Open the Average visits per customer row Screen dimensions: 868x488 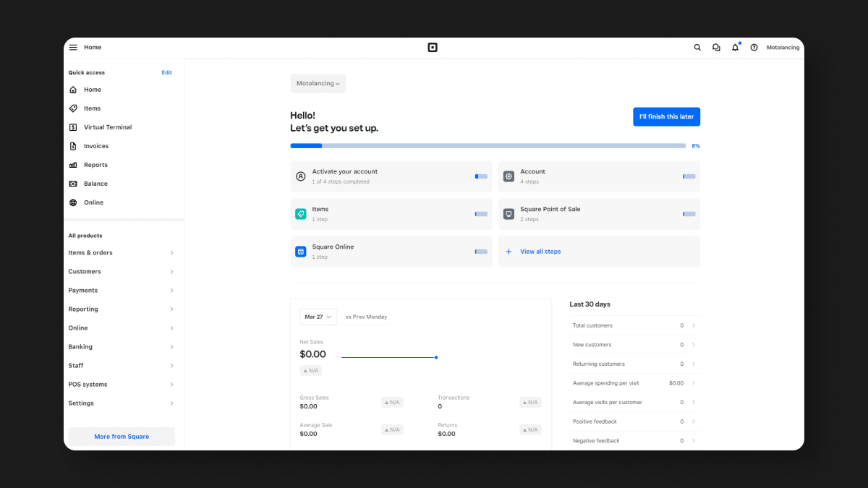pos(635,402)
